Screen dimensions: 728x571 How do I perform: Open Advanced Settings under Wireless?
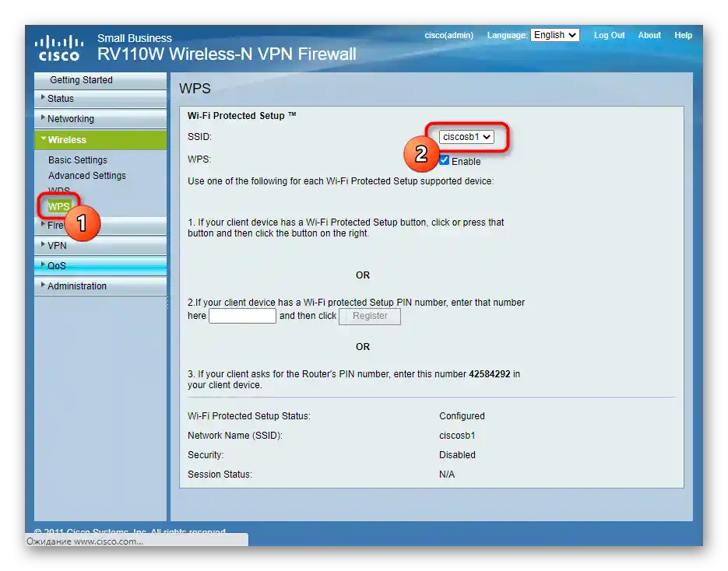point(87,176)
